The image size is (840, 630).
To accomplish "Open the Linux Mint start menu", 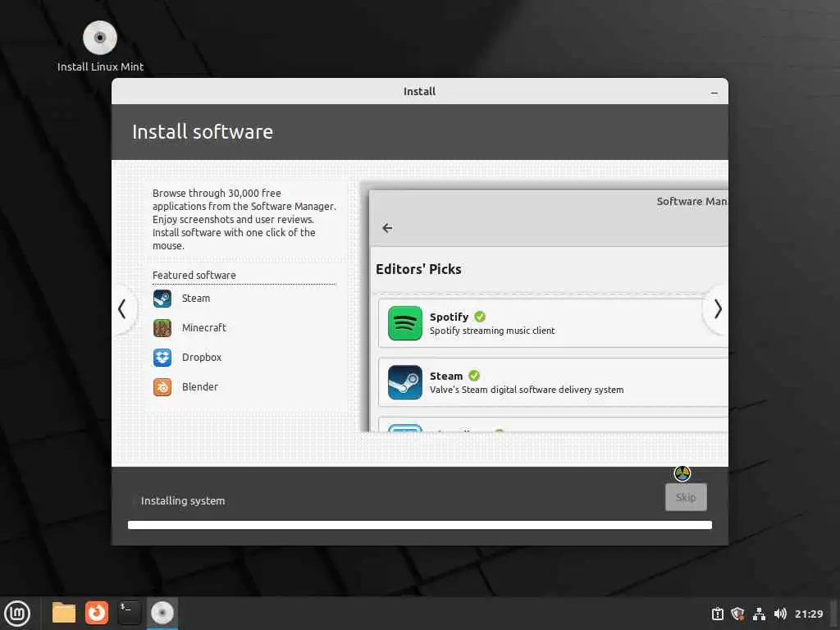I will (17, 614).
